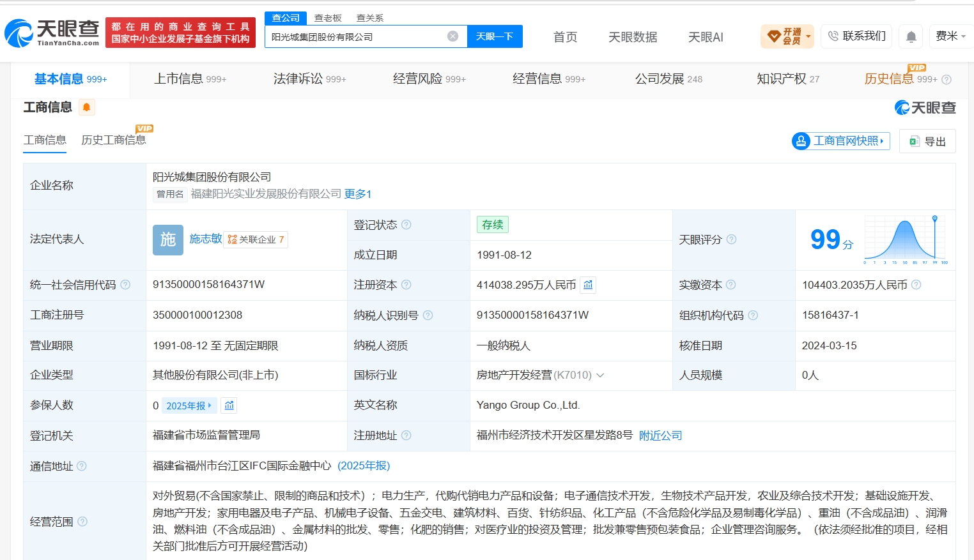974x560 pixels.
Task: Click the notification bell icon in header
Action: click(911, 36)
